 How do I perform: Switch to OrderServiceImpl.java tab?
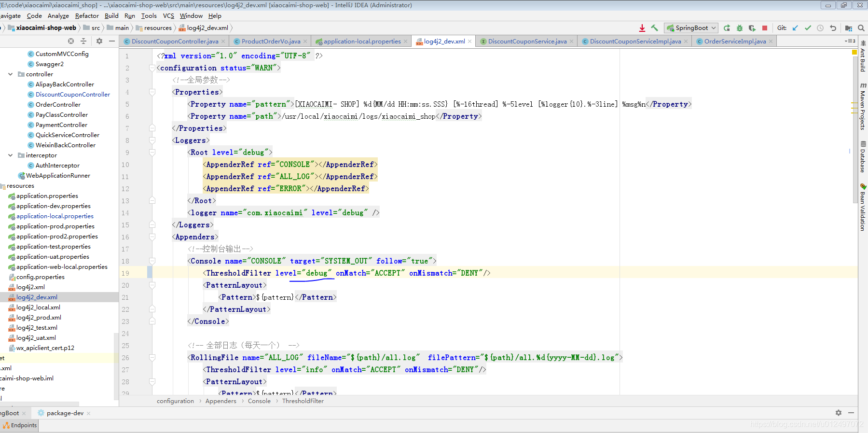(x=735, y=41)
